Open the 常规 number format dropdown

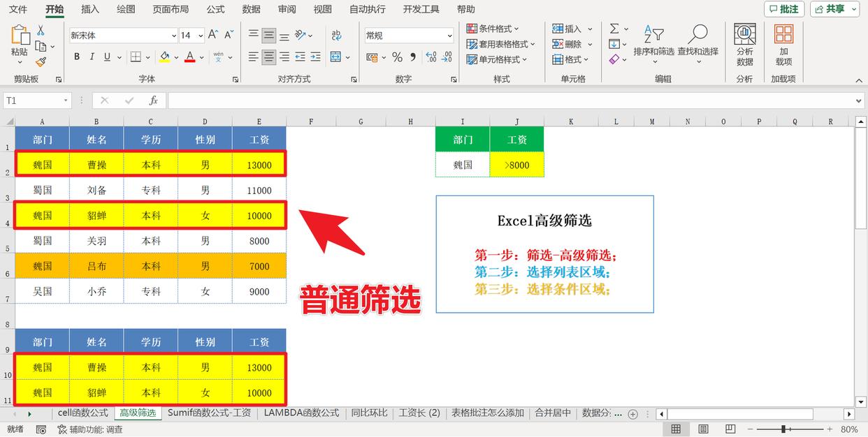pos(449,36)
